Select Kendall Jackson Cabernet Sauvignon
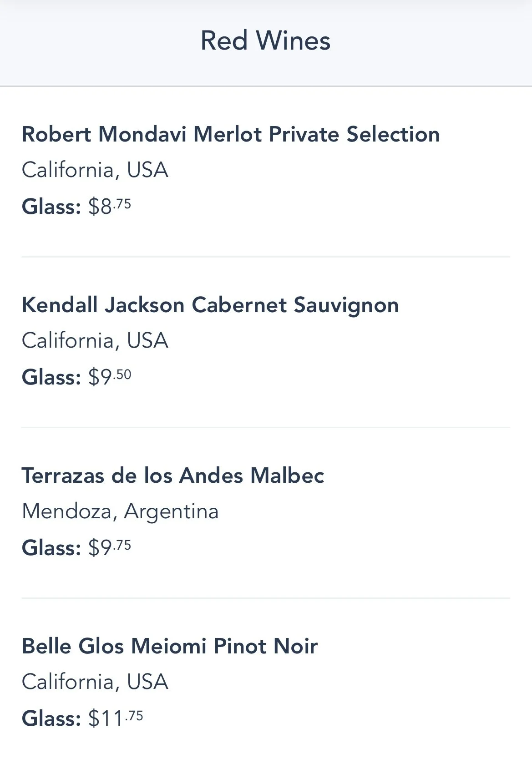Viewport: 532px width, 764px height. (210, 305)
